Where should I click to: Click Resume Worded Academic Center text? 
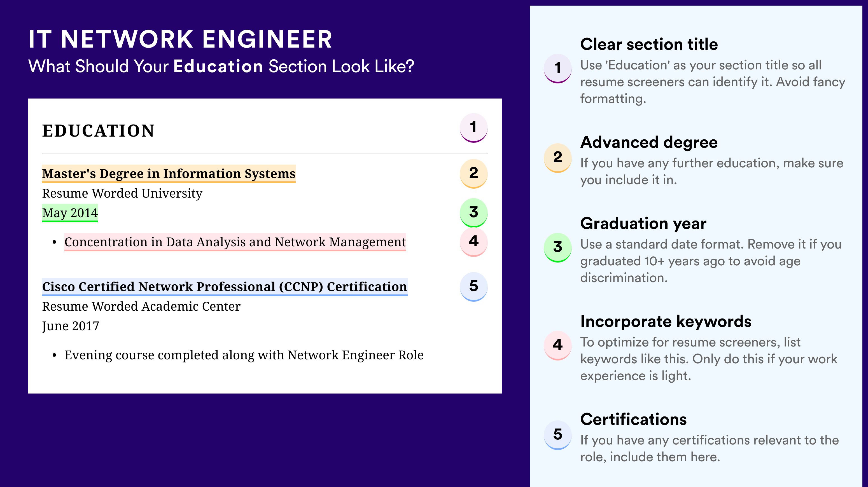141,306
